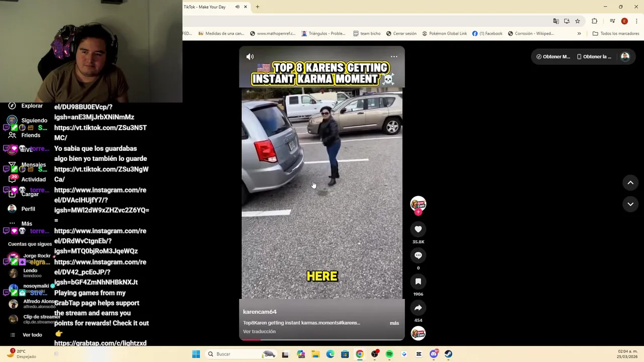Click the Obtener M... button
This screenshot has width=644, height=362.
pos(553,57)
